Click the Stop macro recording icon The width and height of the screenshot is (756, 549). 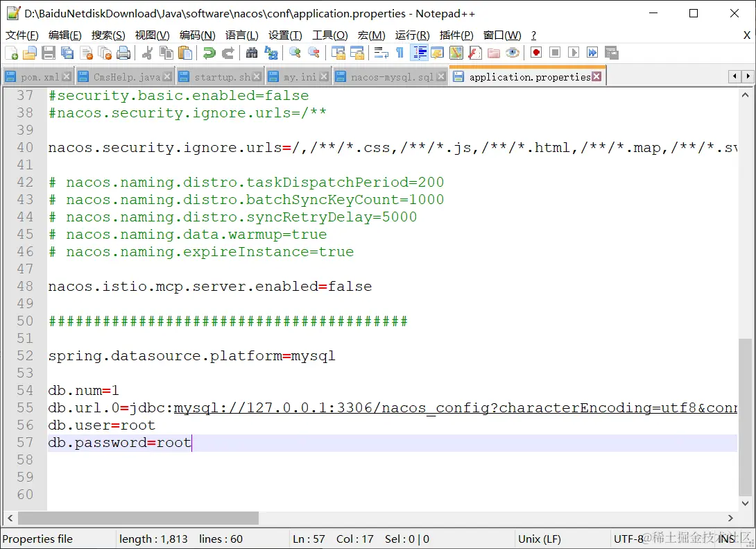tap(555, 53)
